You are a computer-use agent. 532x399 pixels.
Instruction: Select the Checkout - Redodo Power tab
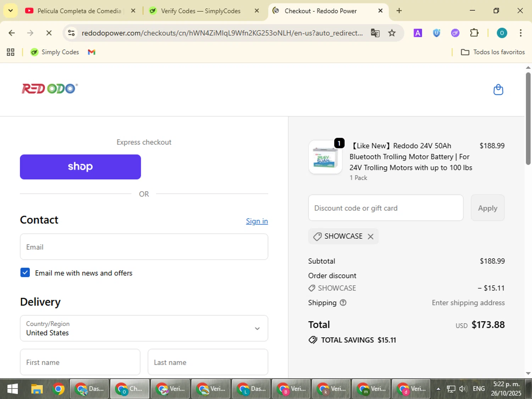pyautogui.click(x=321, y=11)
